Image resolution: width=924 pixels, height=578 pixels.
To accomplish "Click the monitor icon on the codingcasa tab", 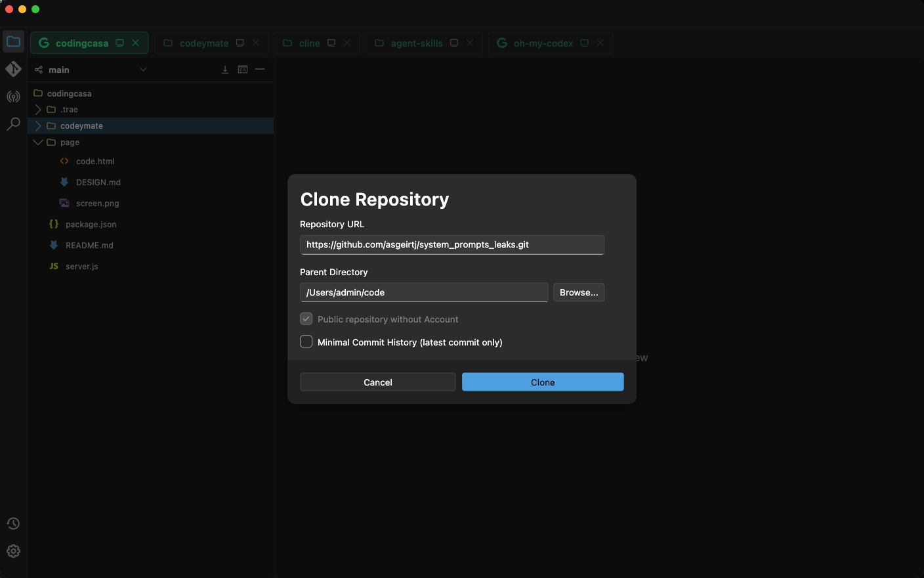I will tap(120, 43).
